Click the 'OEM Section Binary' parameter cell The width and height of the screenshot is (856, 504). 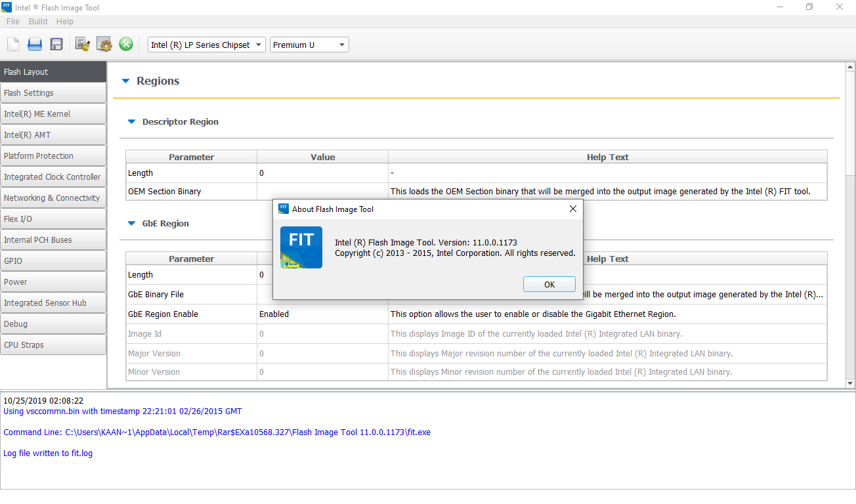[x=192, y=192]
